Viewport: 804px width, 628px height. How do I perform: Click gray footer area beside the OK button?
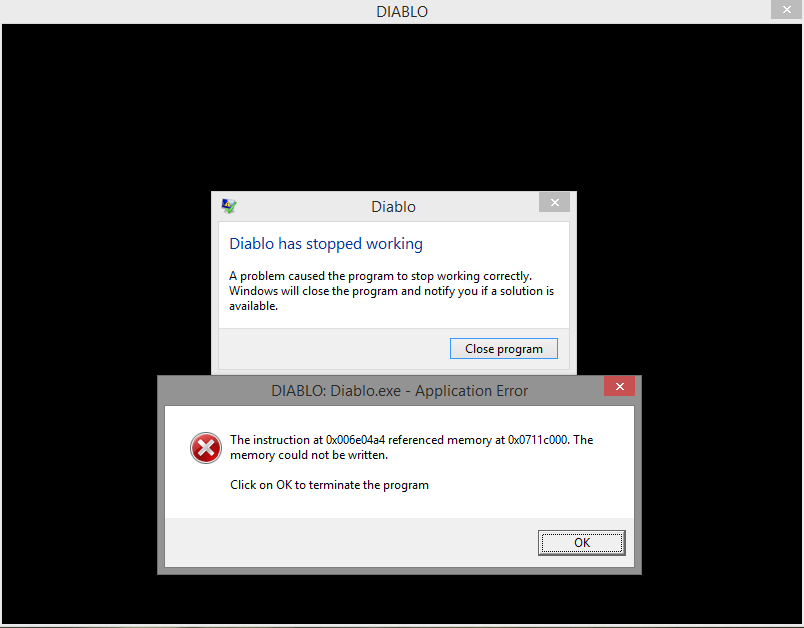tap(351, 542)
